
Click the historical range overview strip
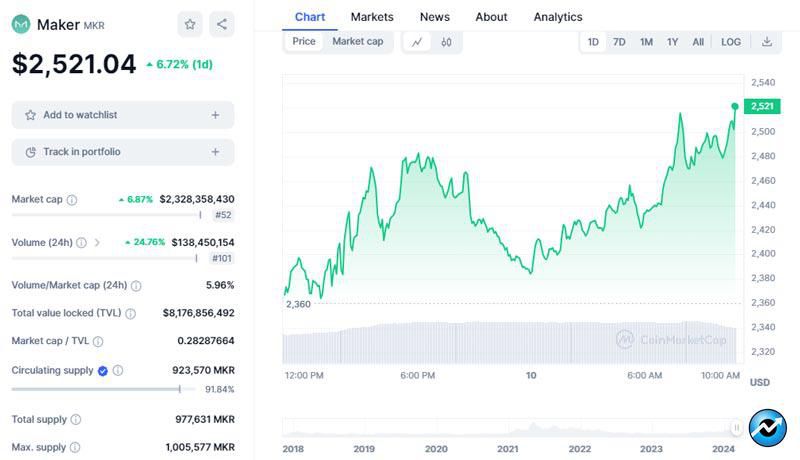[512, 428]
